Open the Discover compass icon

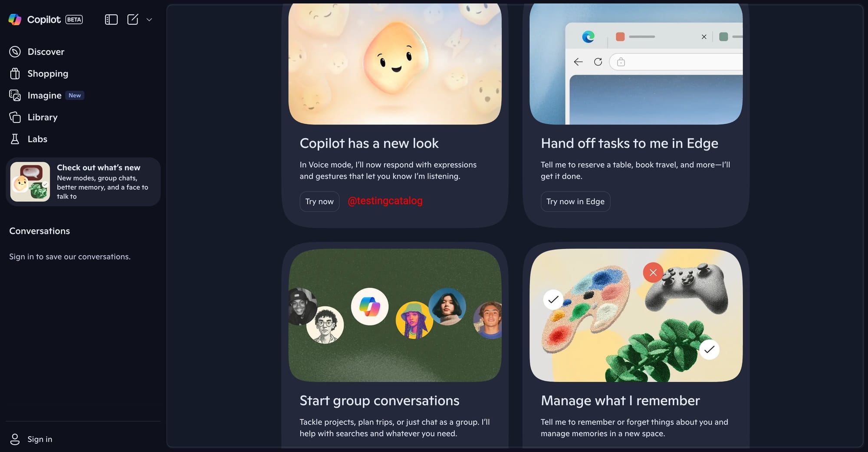click(x=15, y=52)
